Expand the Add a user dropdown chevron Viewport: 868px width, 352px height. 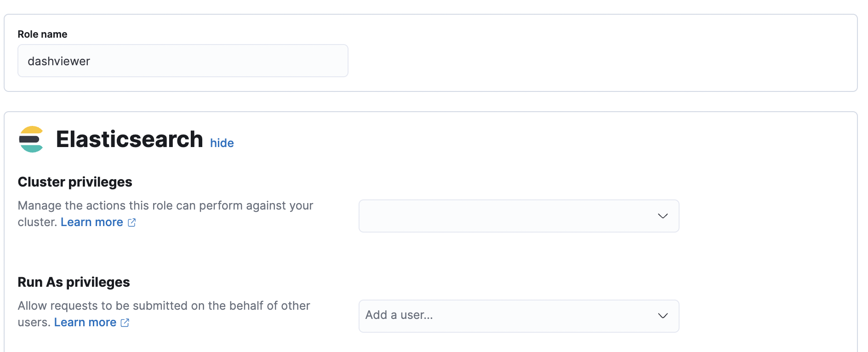[662, 316]
